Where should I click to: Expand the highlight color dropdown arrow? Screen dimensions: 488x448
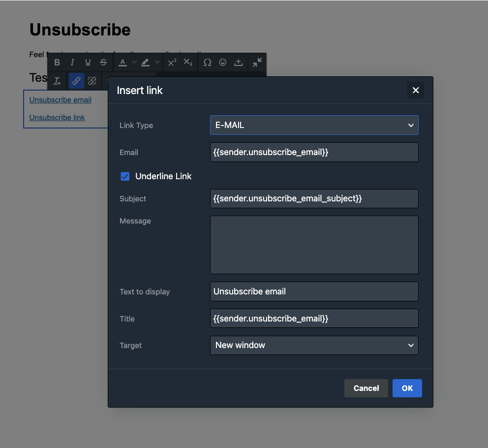click(157, 63)
